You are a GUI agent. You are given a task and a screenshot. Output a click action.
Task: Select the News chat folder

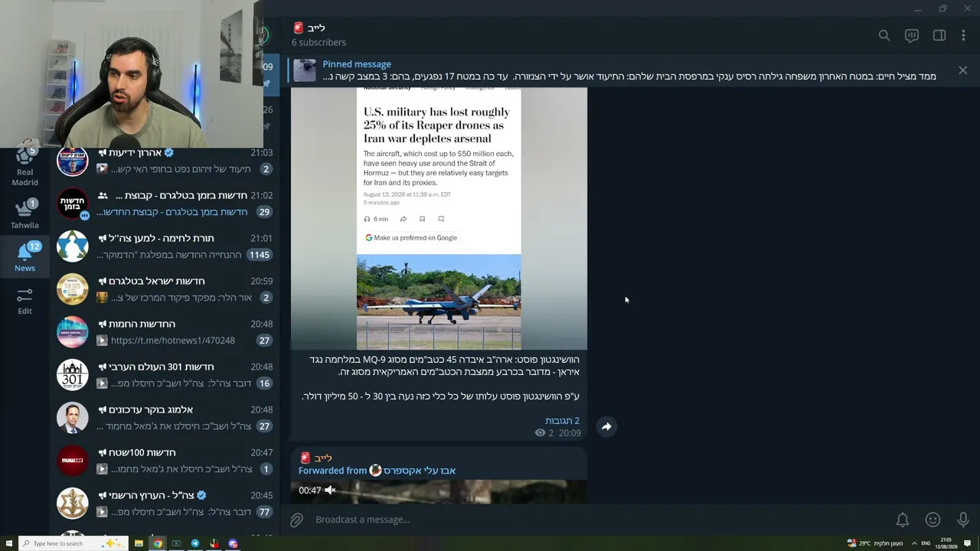[x=24, y=257]
